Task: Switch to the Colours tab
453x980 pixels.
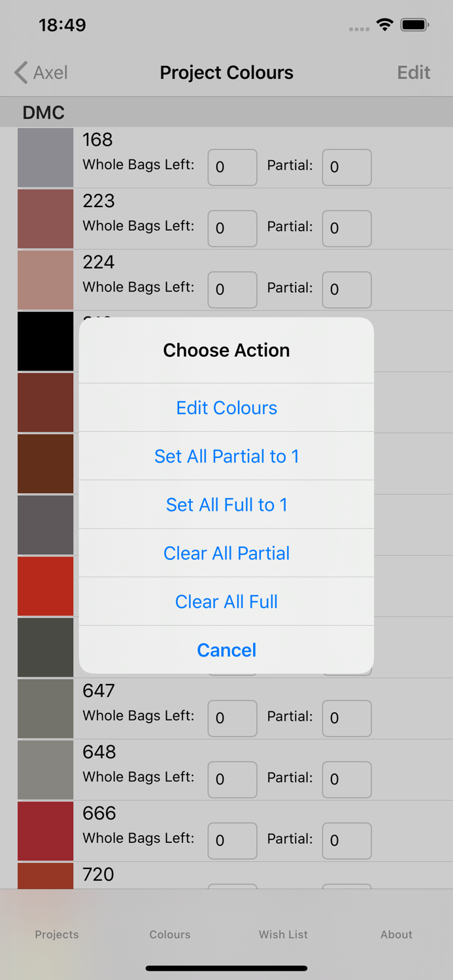Action: (x=170, y=934)
